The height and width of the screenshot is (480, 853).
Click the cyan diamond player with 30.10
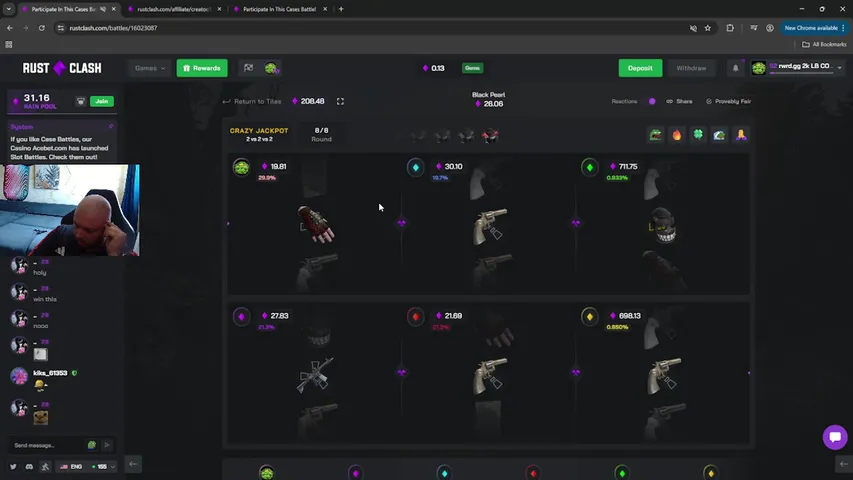point(416,167)
